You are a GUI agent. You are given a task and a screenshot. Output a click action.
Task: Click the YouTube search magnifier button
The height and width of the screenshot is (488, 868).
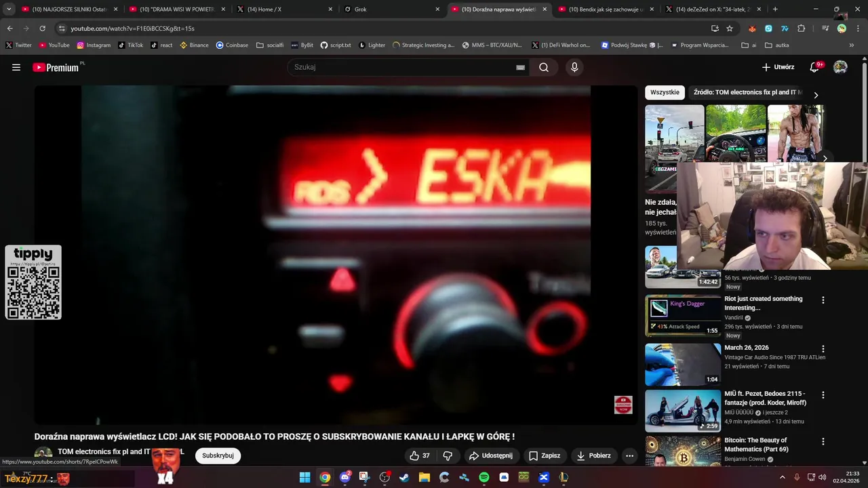pos(544,67)
